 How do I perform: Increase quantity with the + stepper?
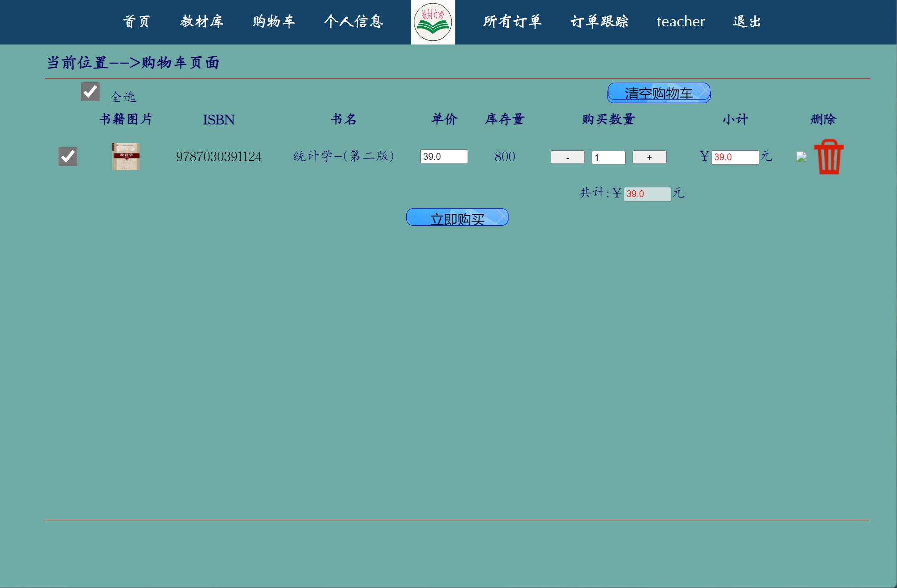pyautogui.click(x=649, y=157)
